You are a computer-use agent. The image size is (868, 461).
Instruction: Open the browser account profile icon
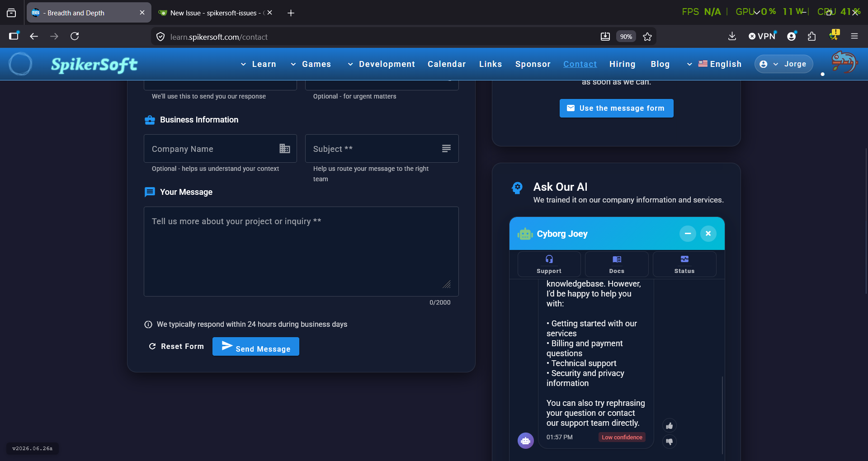(x=792, y=36)
